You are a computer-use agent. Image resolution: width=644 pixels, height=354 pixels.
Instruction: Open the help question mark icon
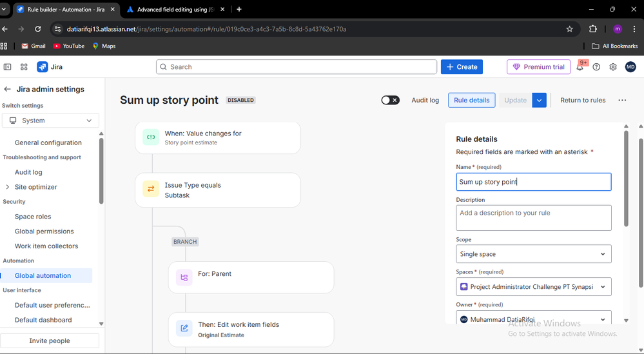(x=596, y=67)
